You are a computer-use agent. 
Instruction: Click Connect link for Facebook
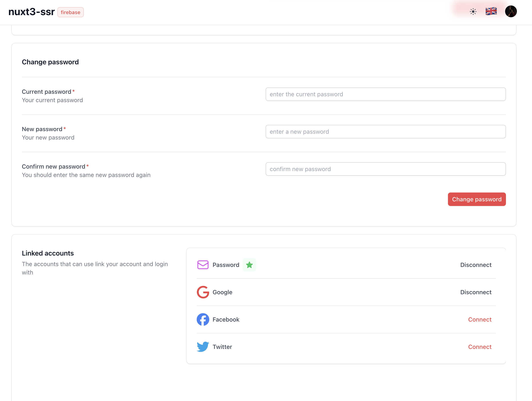pos(480,319)
